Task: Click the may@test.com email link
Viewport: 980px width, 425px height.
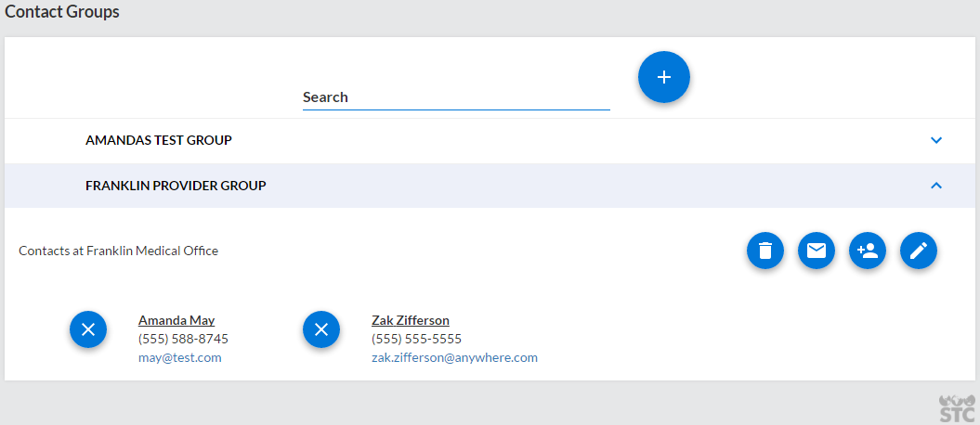Action: [x=179, y=357]
